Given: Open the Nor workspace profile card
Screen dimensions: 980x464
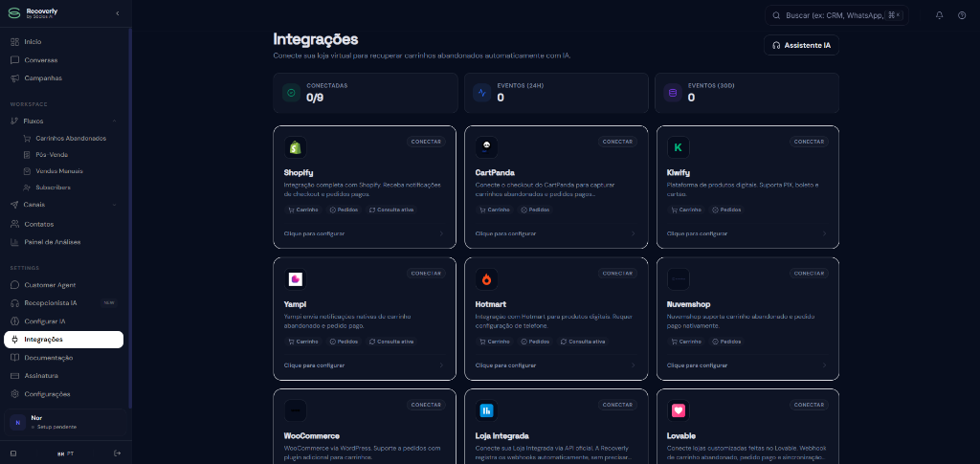Looking at the screenshot, I should point(65,422).
